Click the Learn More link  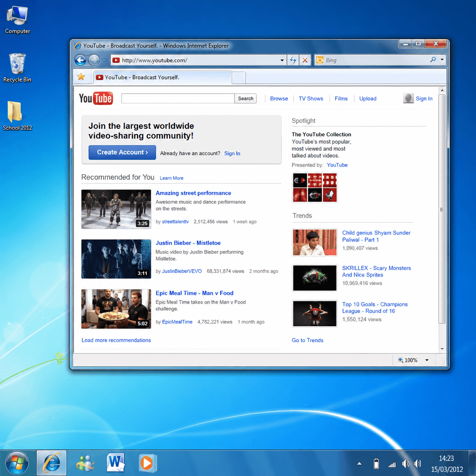[172, 178]
